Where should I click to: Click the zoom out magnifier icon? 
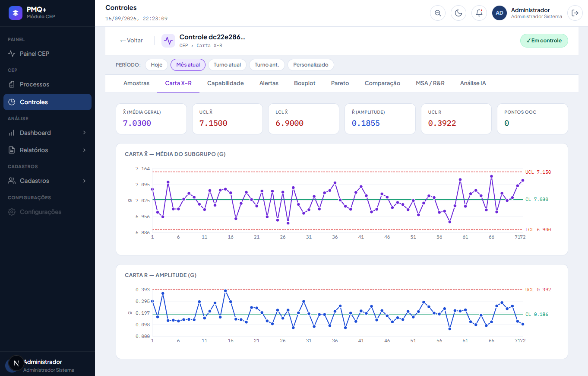(438, 13)
